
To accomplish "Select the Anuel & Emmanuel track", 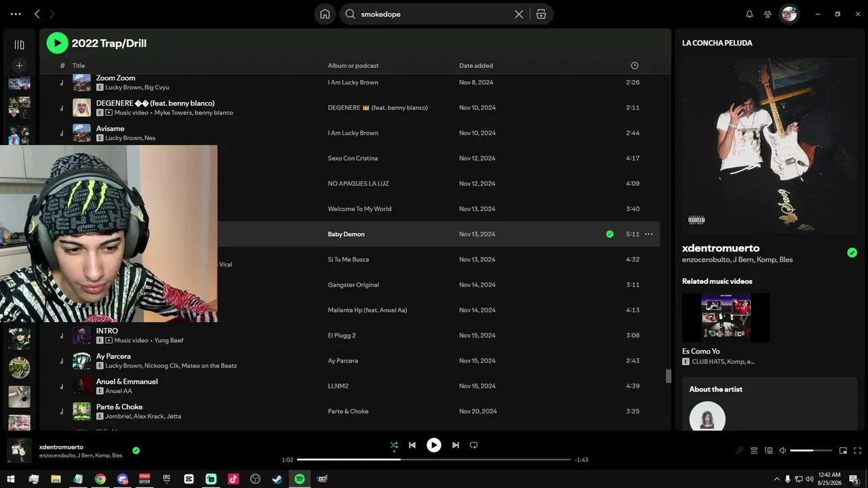I will 127,382.
